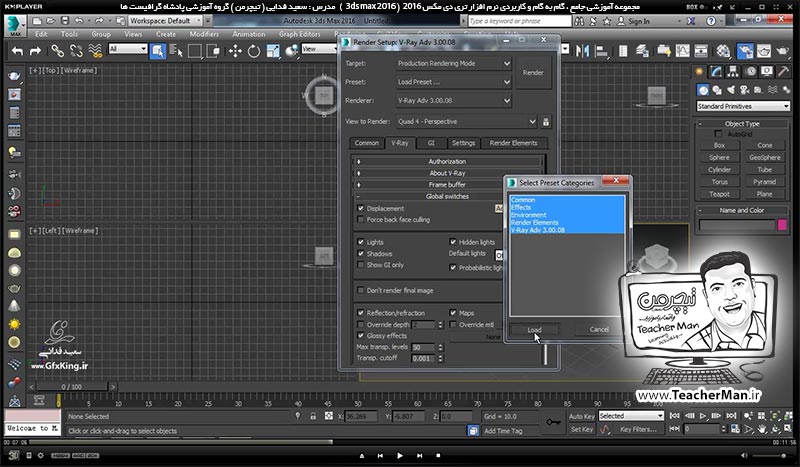
Task: Click the 3ds Max application logo button
Action: click(x=15, y=25)
